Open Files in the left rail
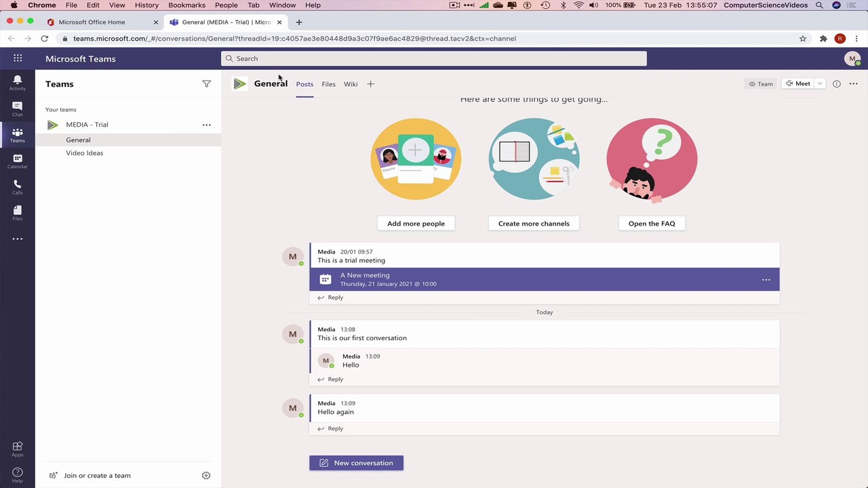This screenshot has height=488, width=868. click(x=18, y=213)
